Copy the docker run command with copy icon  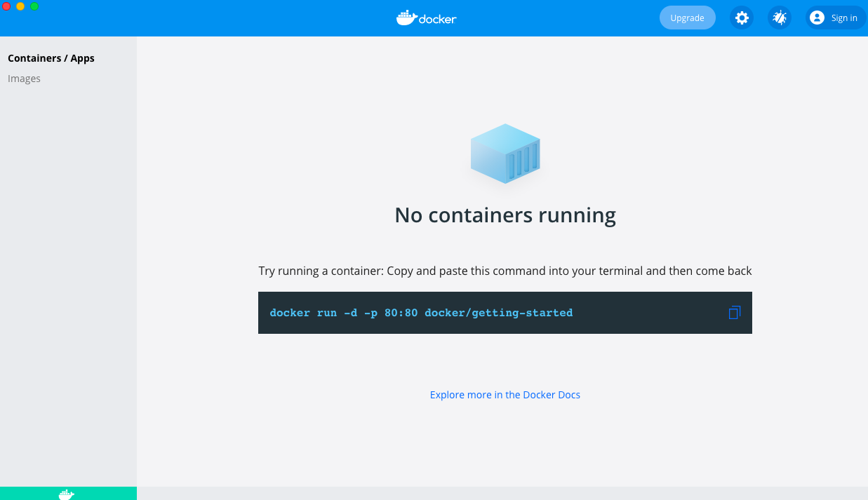click(x=735, y=313)
